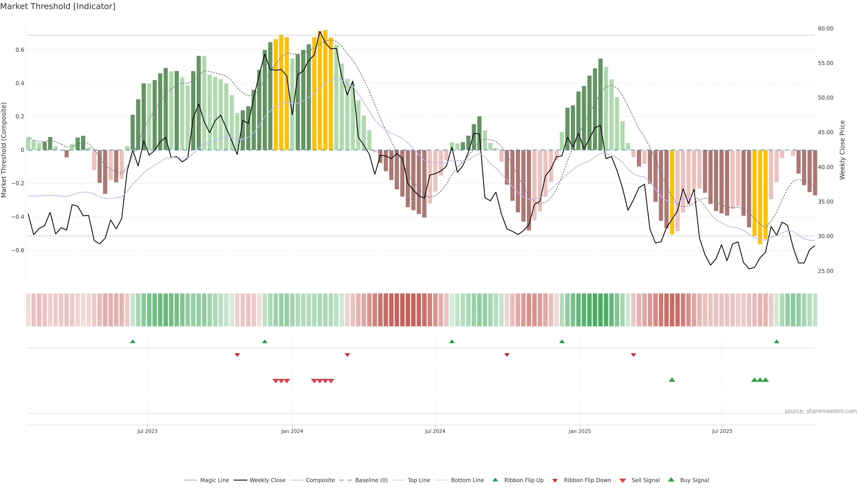Click the Market Threshold [Indicator] title
Screen dimensions: 868x488
[58, 6]
